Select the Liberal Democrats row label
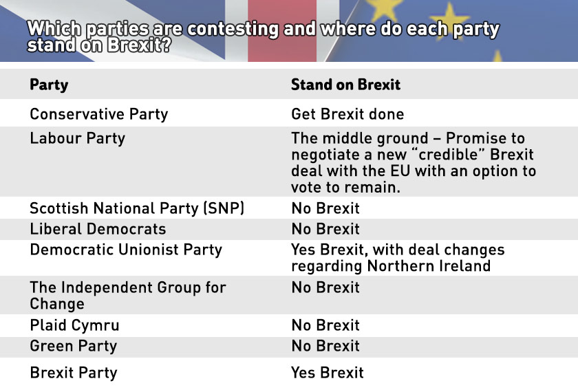578x392 pixels. pyautogui.click(x=98, y=229)
